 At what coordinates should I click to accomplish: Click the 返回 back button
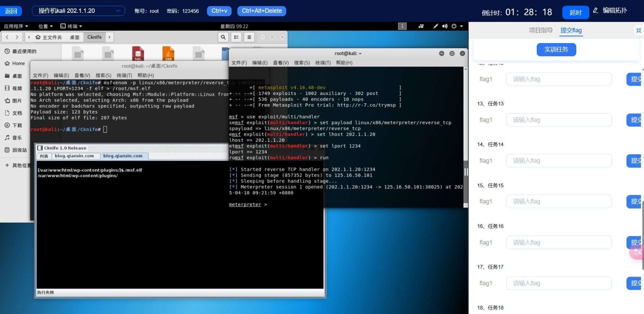point(11,11)
